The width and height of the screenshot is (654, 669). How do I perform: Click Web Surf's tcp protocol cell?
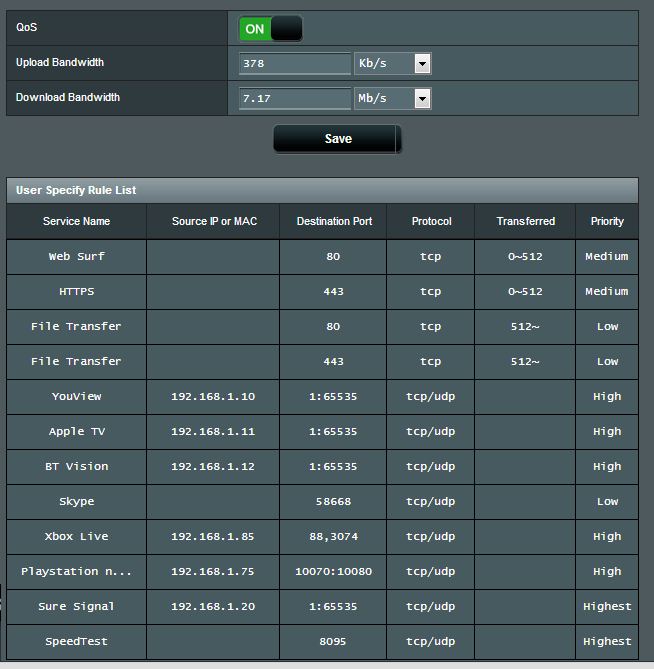point(430,256)
